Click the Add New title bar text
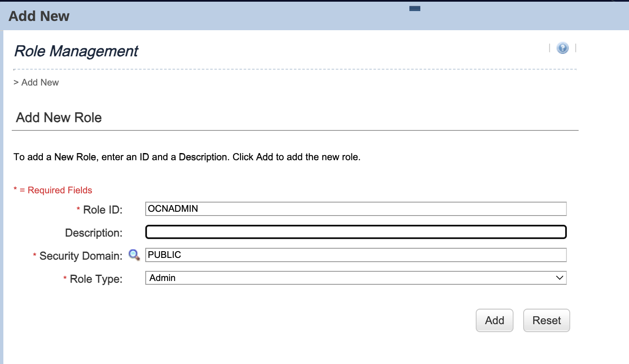629x364 pixels. pyautogui.click(x=39, y=16)
